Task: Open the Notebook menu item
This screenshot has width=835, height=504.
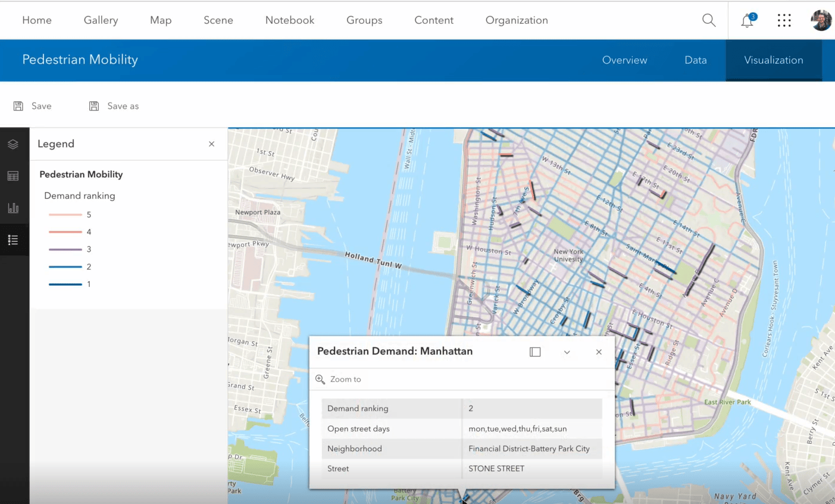Action: point(289,20)
